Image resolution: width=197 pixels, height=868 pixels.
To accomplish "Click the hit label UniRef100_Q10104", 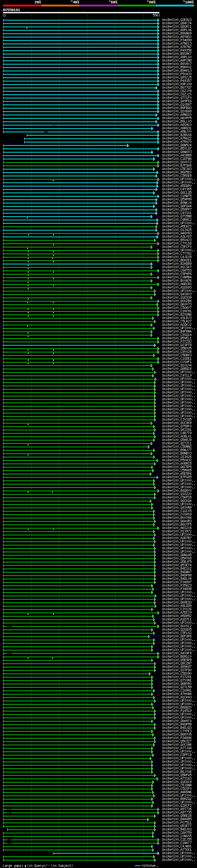I will click(177, 365).
